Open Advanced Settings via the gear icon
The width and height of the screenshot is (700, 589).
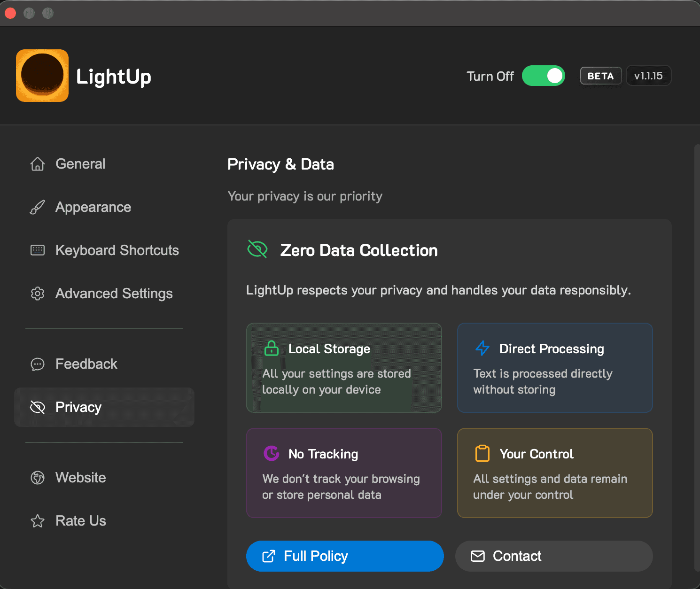click(38, 294)
